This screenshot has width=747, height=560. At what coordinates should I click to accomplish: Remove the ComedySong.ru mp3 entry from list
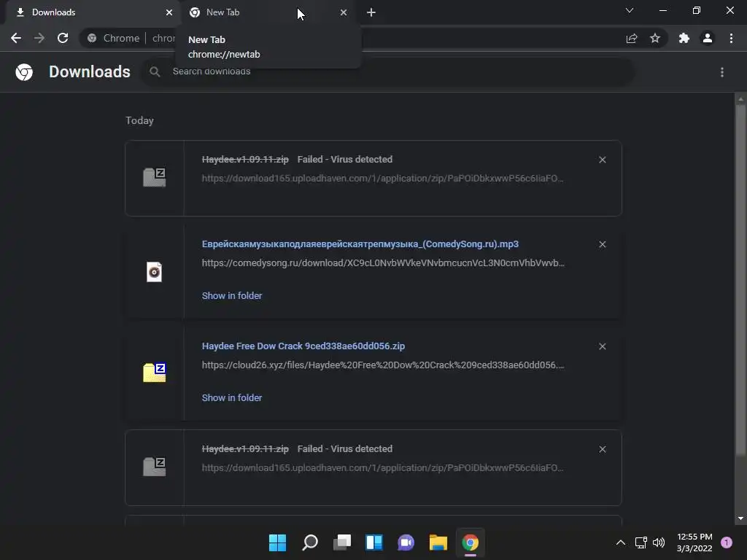point(602,244)
